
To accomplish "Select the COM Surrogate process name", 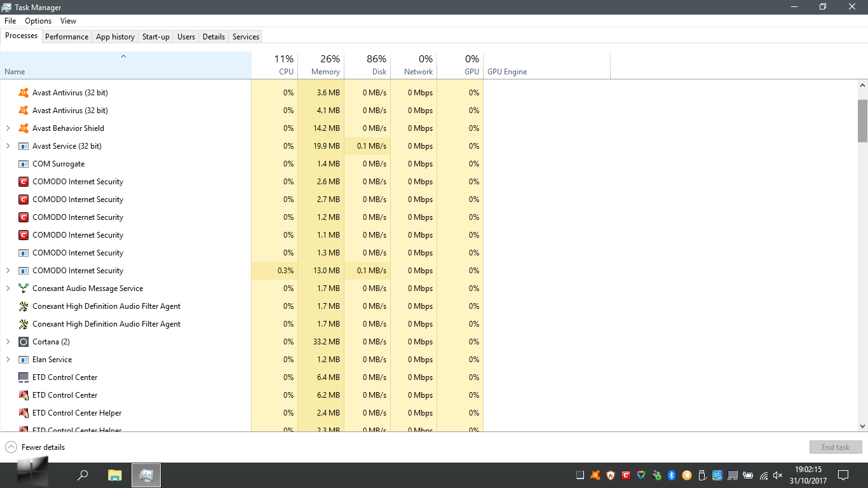I will pos(58,164).
